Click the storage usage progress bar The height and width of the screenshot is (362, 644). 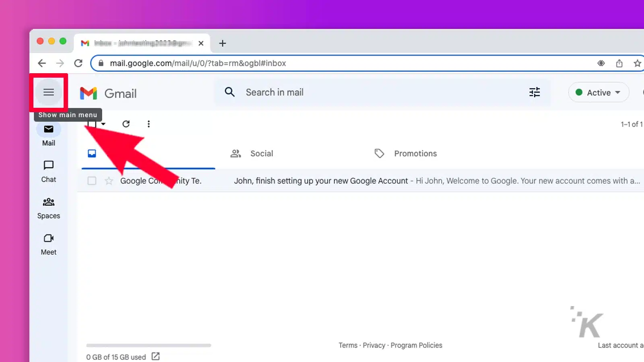click(x=149, y=345)
